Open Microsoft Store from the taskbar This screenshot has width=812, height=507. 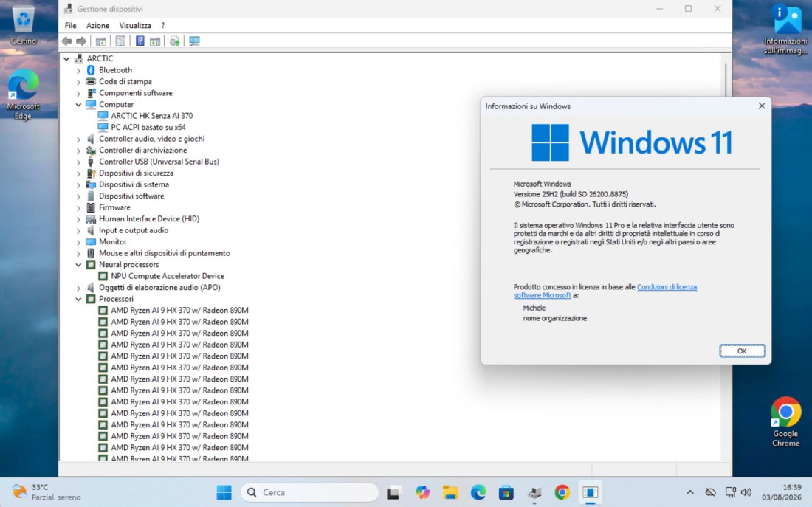pos(506,492)
